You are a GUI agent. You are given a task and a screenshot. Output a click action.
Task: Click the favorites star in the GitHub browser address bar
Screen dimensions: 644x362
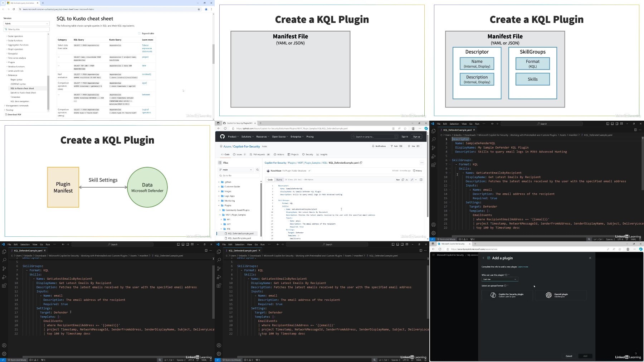tap(405, 129)
